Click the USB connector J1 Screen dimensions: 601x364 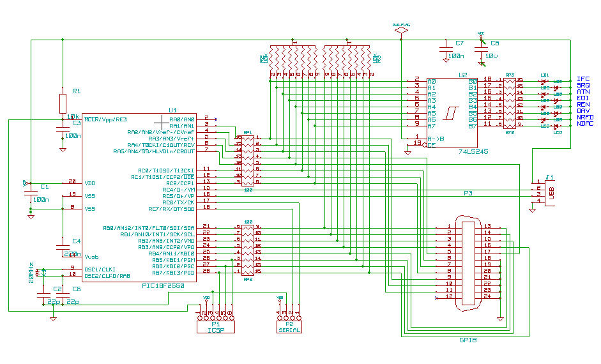[549, 193]
